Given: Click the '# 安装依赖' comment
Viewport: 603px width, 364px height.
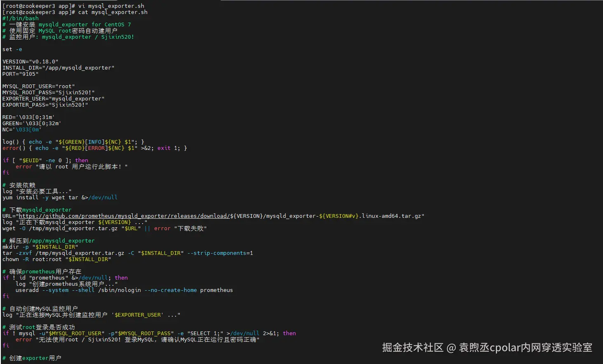Looking at the screenshot, I should (x=19, y=185).
